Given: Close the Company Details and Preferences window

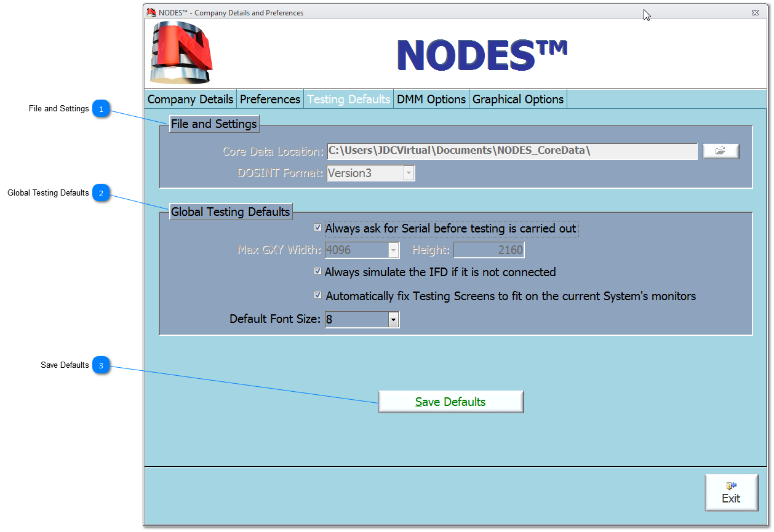Looking at the screenshot, I should (x=755, y=12).
